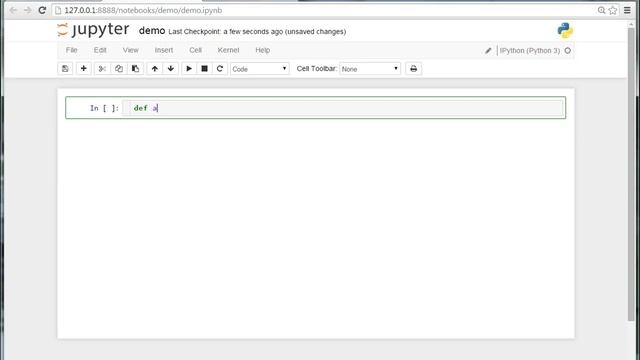Viewport: 640px width, 360px height.
Task: Open the browser zoom magnifier icon
Action: (601, 10)
